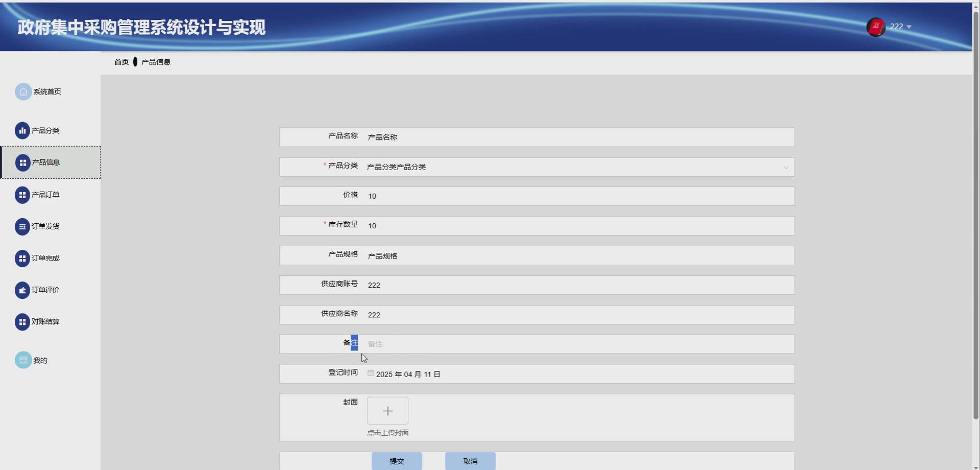Click the 订单评价 sidebar icon
Image resolution: width=980 pixels, height=470 pixels.
click(22, 290)
